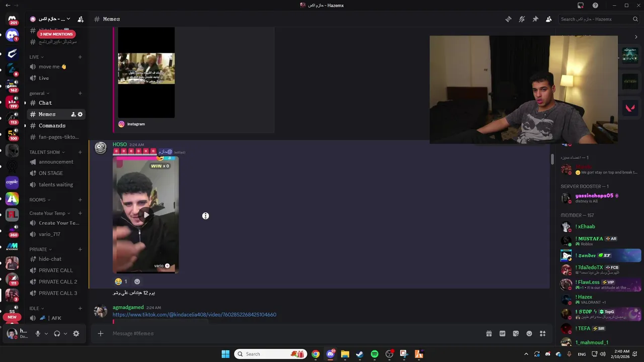Collapse the ROOMS category

pos(40,200)
